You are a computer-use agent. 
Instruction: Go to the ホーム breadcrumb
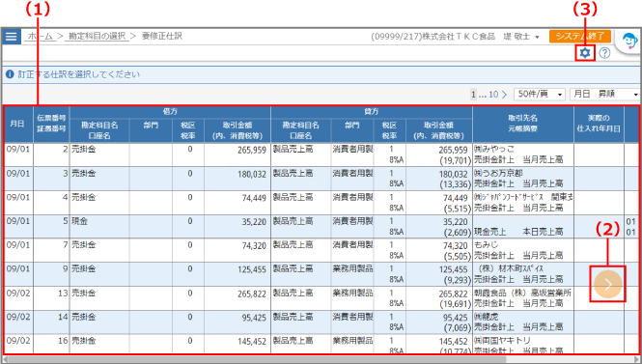(x=41, y=37)
